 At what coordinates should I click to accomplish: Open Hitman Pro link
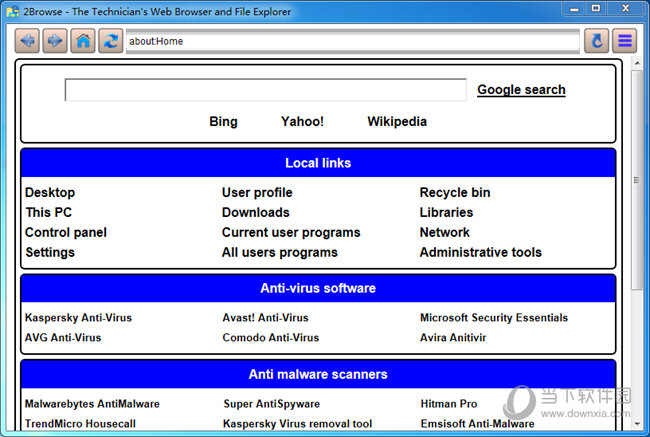(449, 404)
